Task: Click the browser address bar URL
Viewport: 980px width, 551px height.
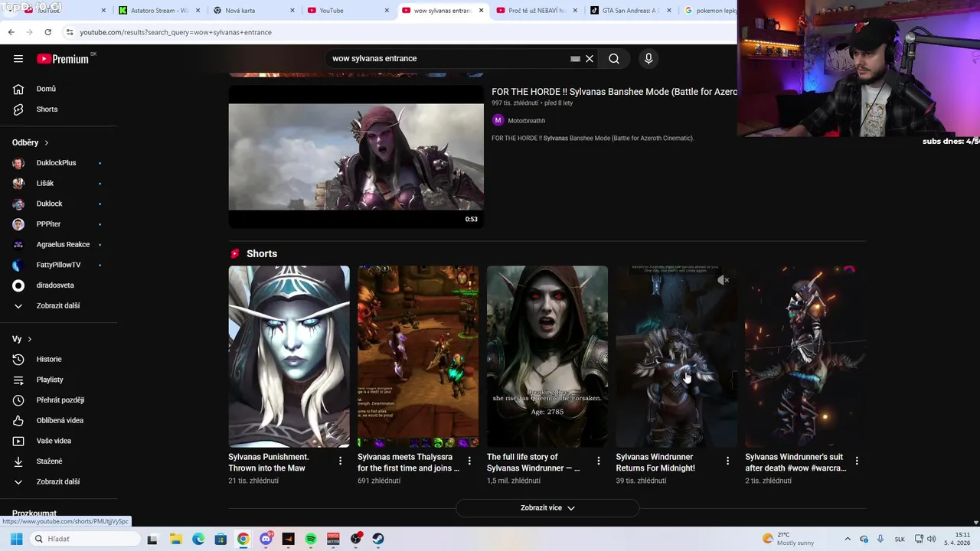Action: click(x=176, y=32)
